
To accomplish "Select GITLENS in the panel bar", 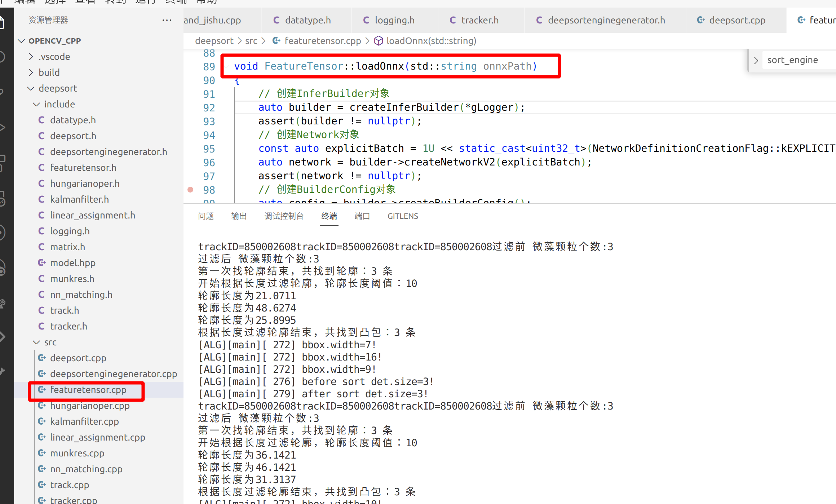I will [x=403, y=216].
